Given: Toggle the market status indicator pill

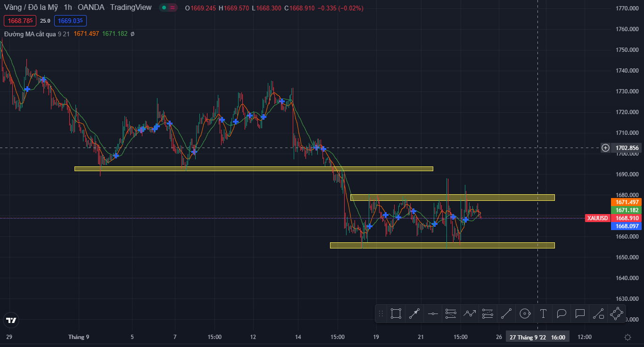Looking at the screenshot, I should [168, 8].
